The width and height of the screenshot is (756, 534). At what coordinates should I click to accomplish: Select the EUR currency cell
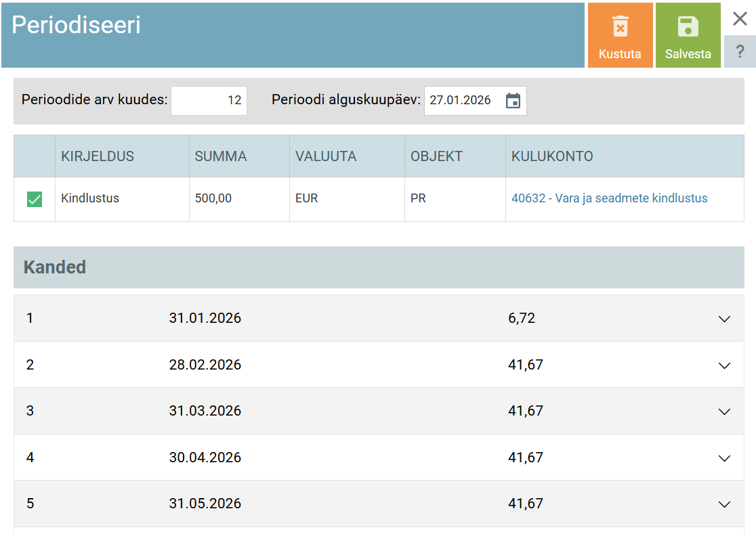point(347,199)
